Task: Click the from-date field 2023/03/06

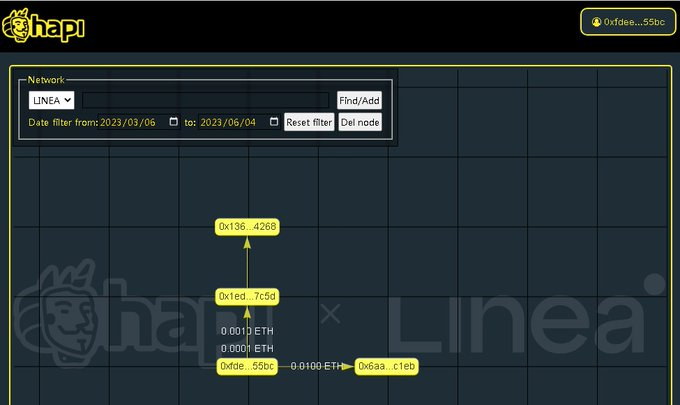Action: (x=139, y=122)
